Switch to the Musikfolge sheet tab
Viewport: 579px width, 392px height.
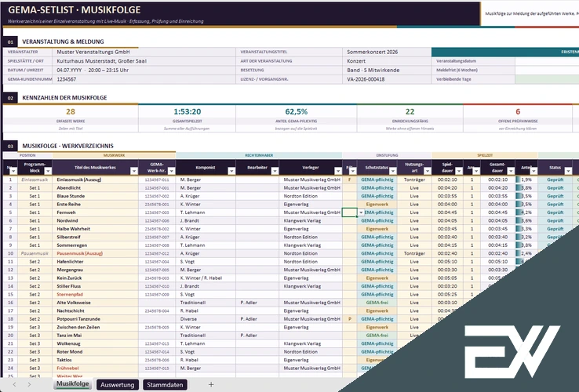click(x=72, y=384)
